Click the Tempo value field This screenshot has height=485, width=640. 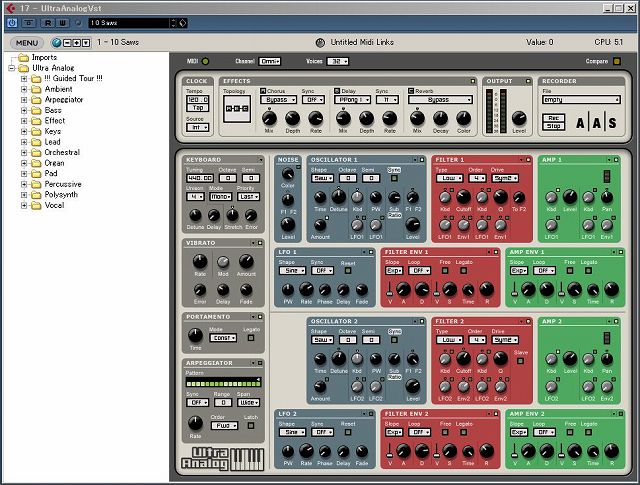(196, 100)
